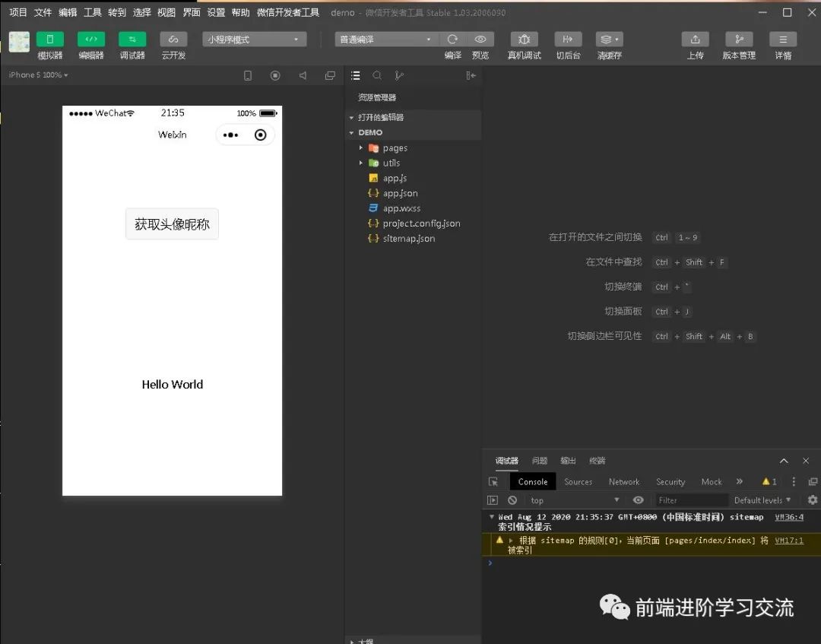Toggle the debugger panel button
Screen dimensions: 821x644
coord(132,40)
